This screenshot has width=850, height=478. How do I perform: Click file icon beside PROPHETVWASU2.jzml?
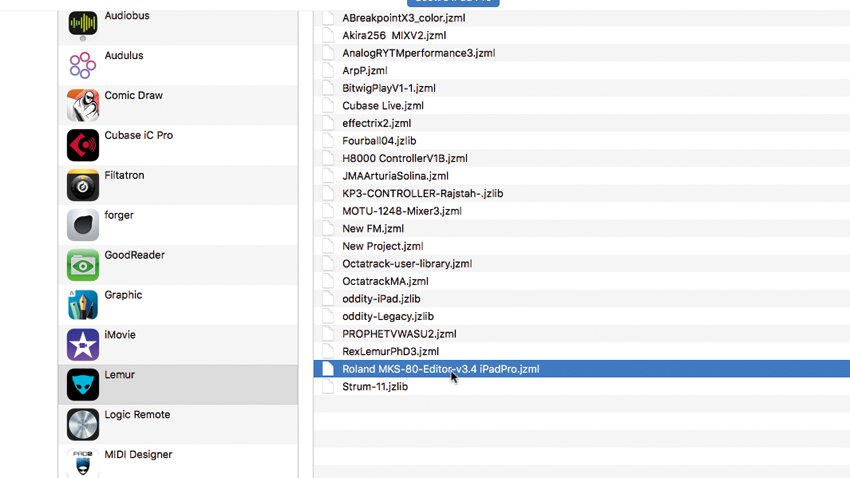(x=327, y=334)
